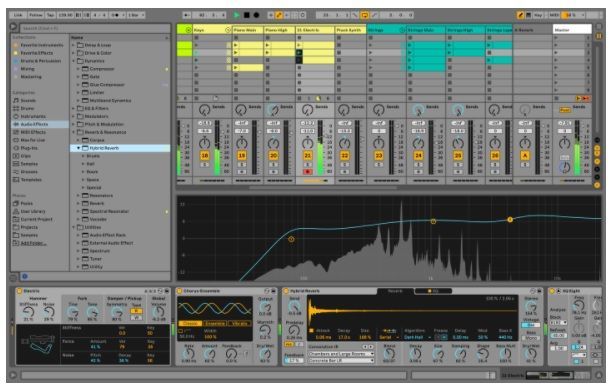Select the Limiter device in browser
Screen dimensions: 616x390
coord(97,93)
